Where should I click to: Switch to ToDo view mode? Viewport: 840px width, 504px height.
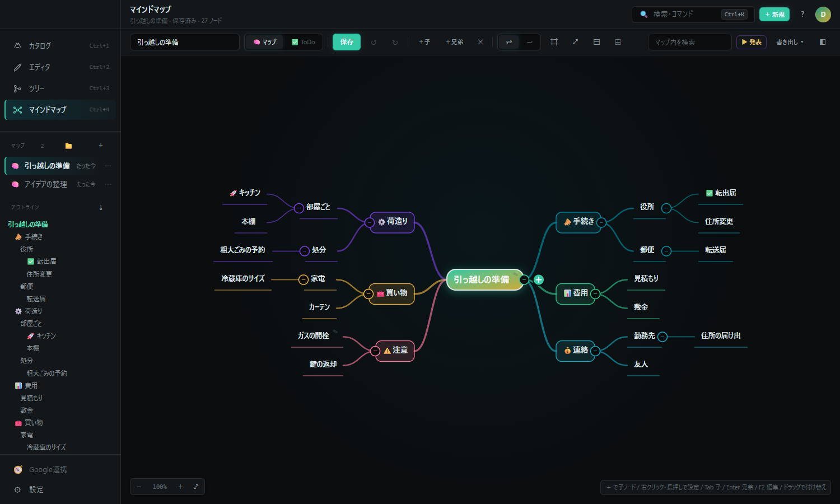coord(304,42)
